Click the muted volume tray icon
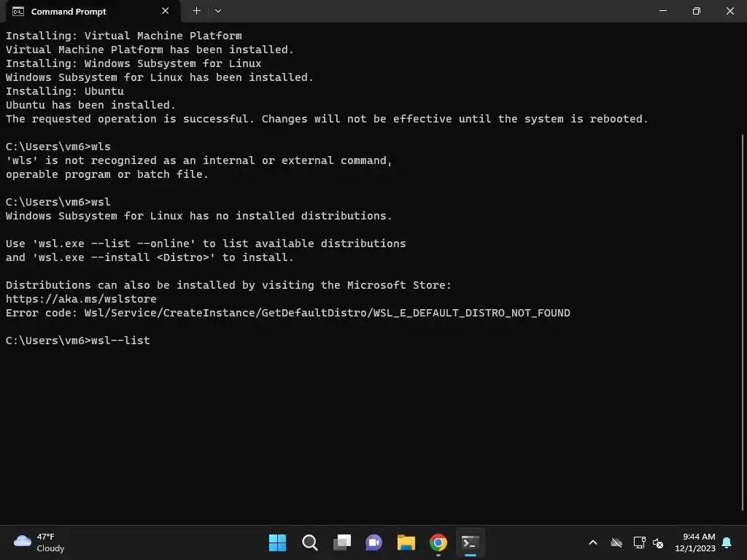Viewport: 747px width, 560px height. pos(658,542)
